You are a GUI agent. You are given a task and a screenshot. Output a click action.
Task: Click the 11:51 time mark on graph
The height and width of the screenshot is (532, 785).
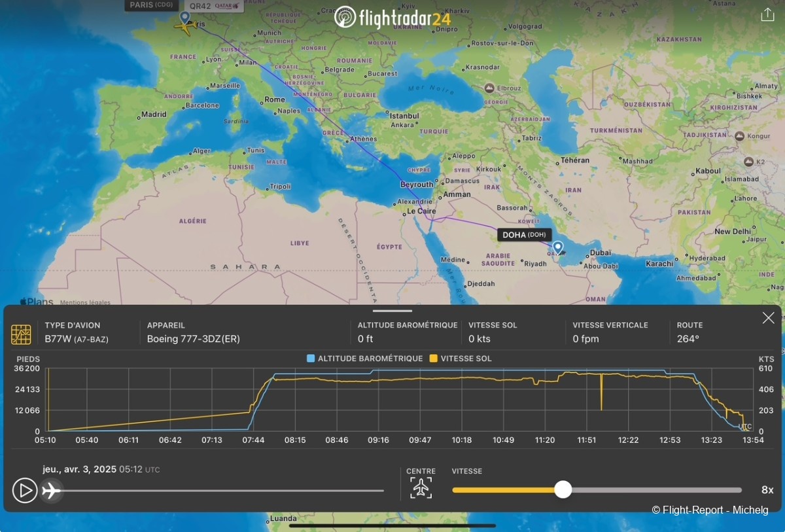point(587,440)
